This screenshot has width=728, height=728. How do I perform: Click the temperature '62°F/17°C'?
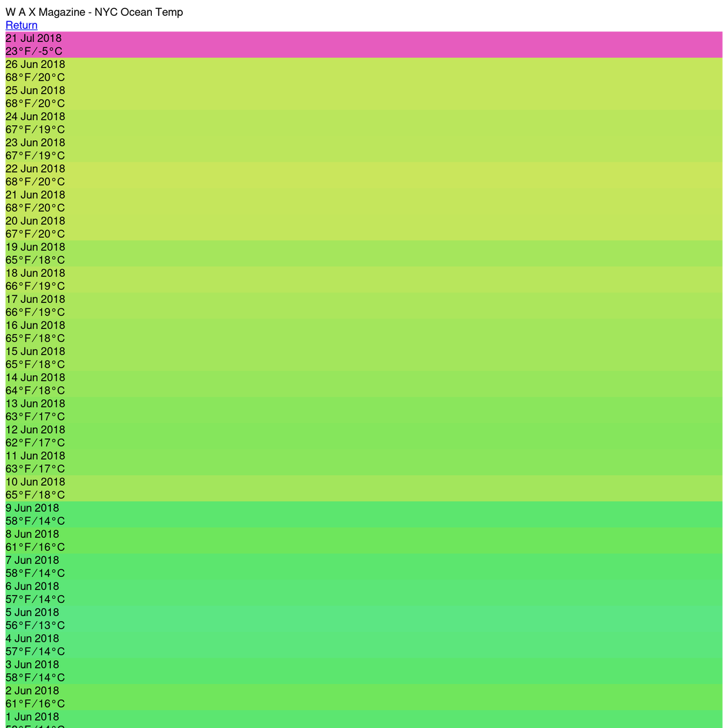point(35,442)
